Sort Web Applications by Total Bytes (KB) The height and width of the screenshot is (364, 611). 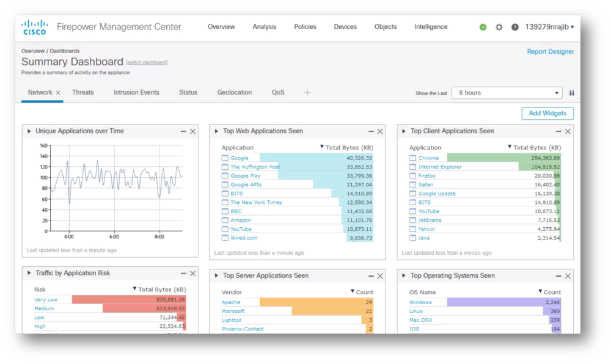[346, 148]
